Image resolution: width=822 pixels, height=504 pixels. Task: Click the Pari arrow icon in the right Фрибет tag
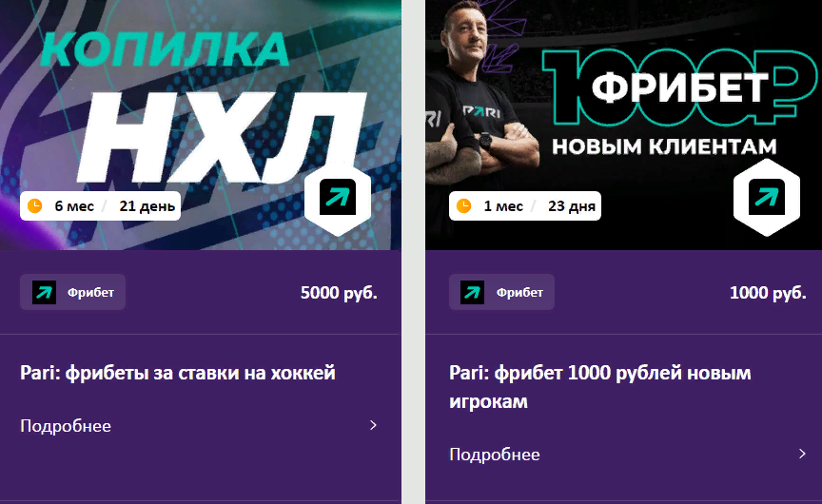point(472,292)
